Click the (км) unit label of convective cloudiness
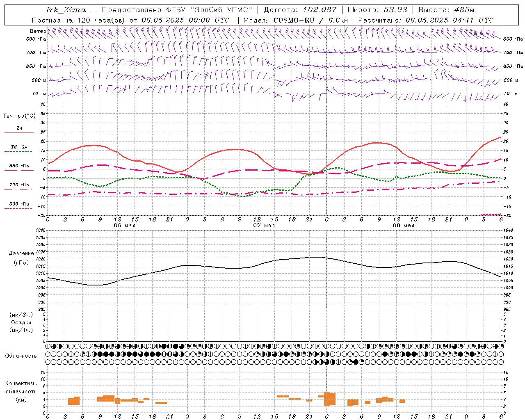This screenshot has height=420, width=525. point(21,399)
